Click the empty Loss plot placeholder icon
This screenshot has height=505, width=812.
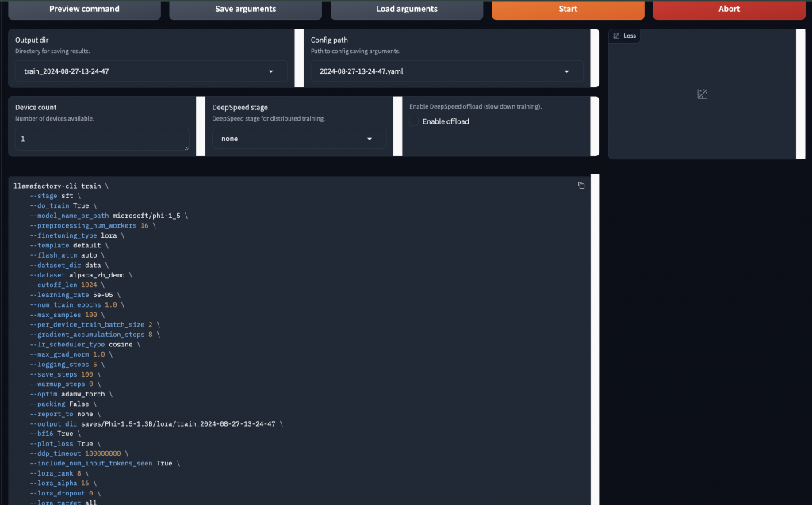pyautogui.click(x=703, y=94)
